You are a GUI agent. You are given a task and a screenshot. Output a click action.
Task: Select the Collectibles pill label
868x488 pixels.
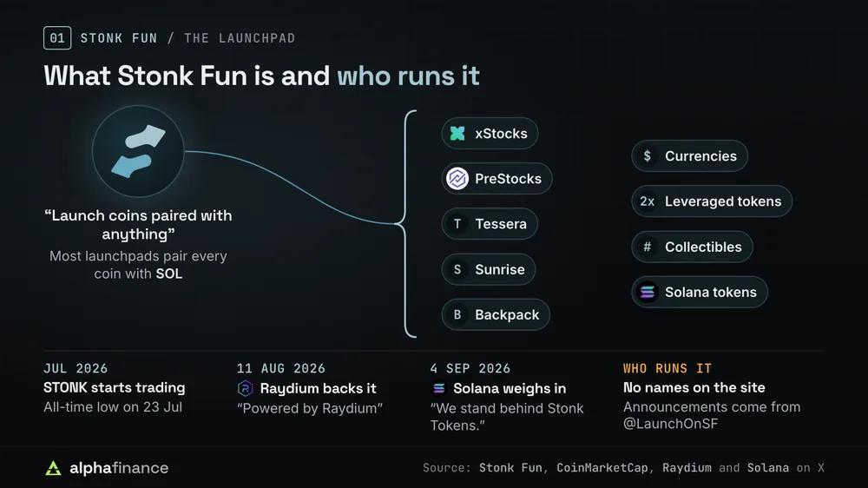(703, 247)
